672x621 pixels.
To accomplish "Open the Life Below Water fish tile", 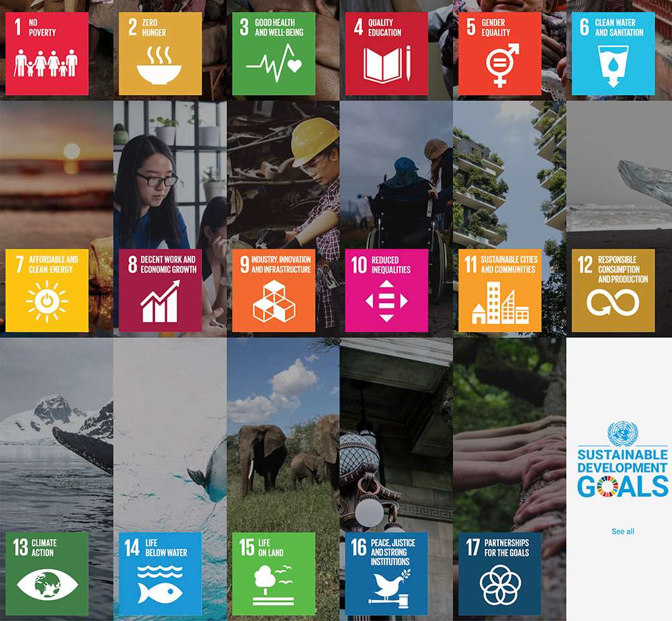I will tap(161, 574).
